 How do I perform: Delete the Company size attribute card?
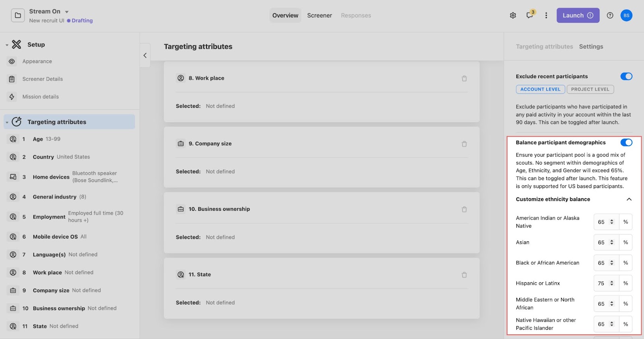pos(464,144)
